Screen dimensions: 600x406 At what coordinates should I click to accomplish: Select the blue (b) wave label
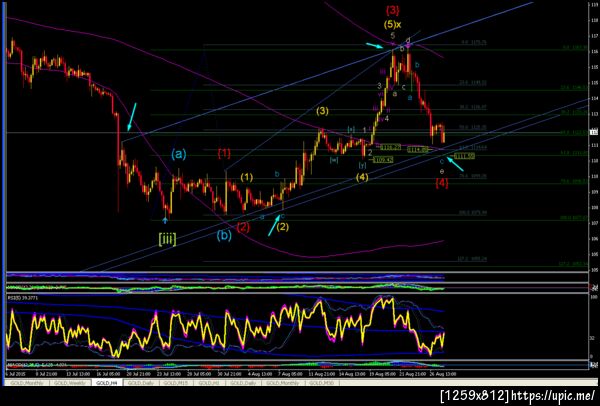pyautogui.click(x=224, y=236)
